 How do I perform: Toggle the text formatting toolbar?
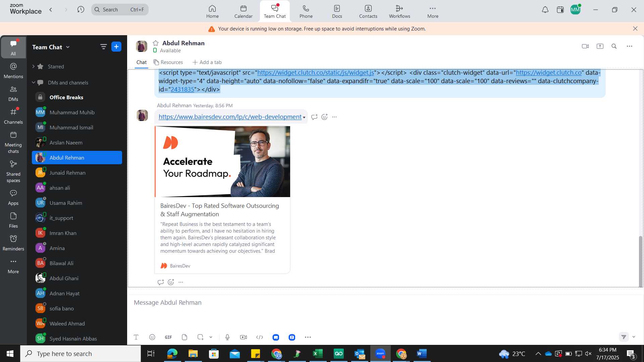coord(136,337)
